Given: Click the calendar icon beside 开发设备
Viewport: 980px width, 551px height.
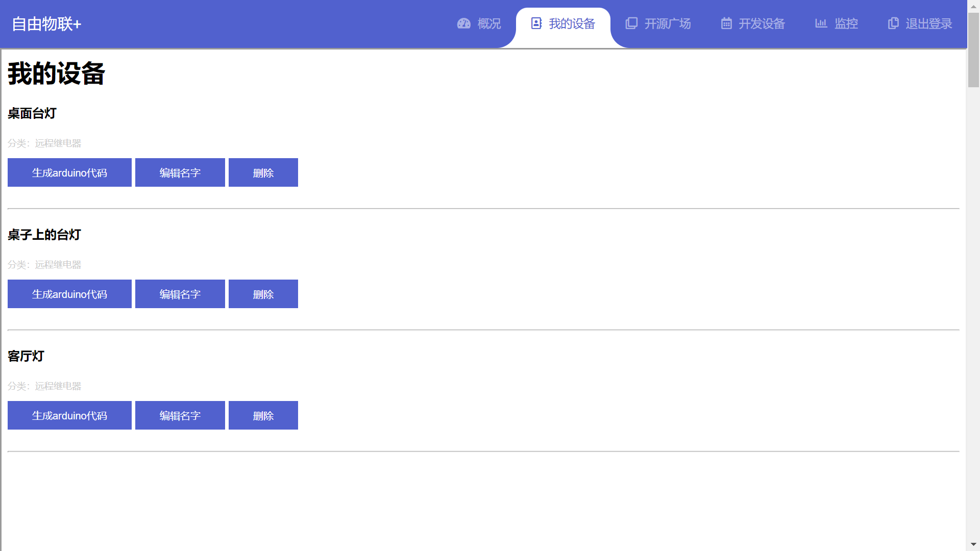Looking at the screenshot, I should point(726,23).
